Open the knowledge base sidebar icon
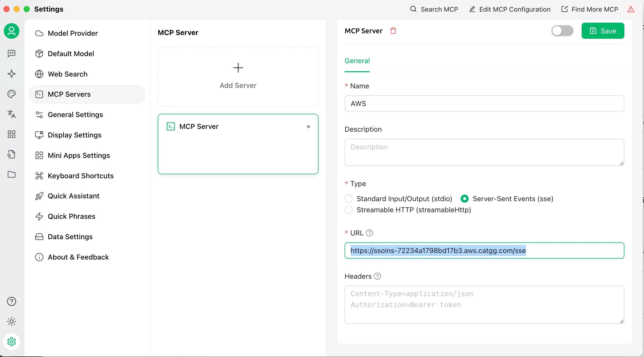The image size is (644, 357). pyautogui.click(x=12, y=154)
